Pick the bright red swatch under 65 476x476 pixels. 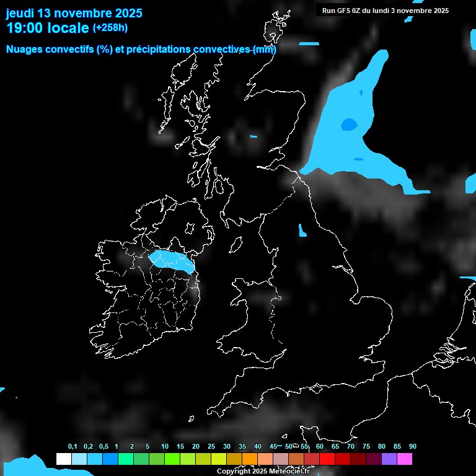pyautogui.click(x=327, y=459)
